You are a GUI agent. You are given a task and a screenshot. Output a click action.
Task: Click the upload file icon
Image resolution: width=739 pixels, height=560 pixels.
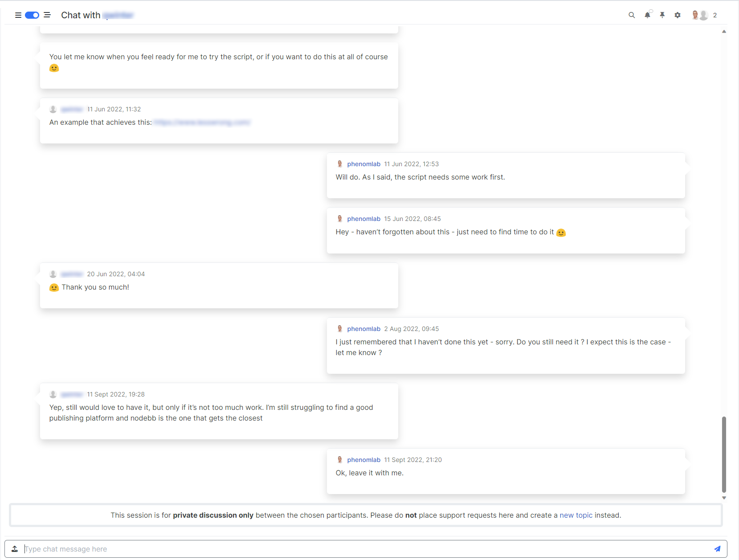15,549
